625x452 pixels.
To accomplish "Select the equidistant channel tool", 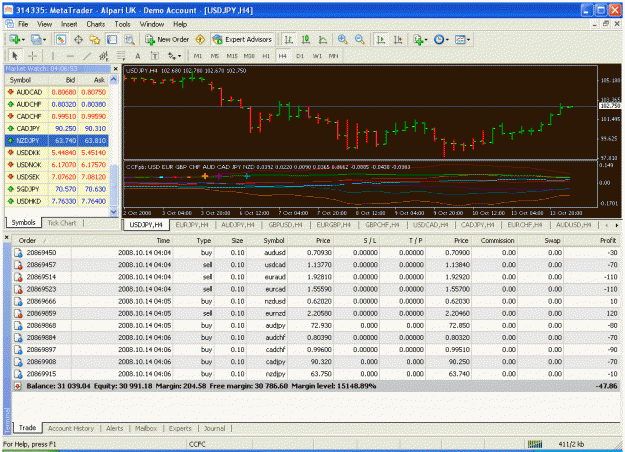I will 104,56.
